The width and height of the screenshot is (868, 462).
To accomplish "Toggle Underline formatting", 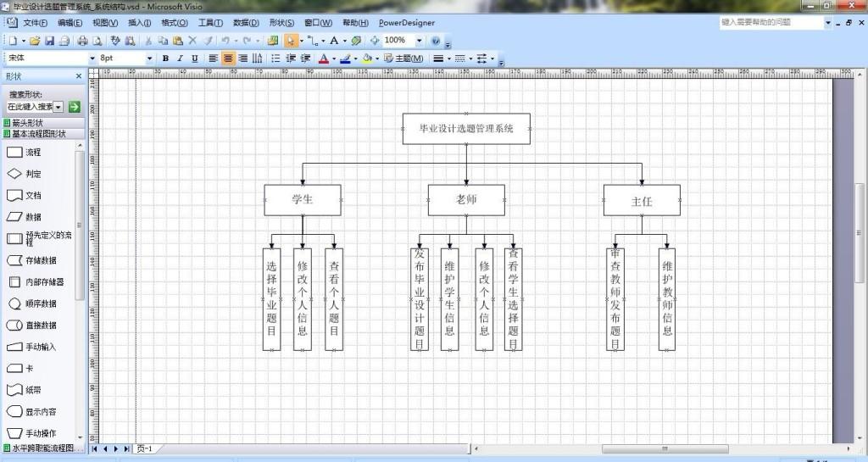I will [194, 58].
